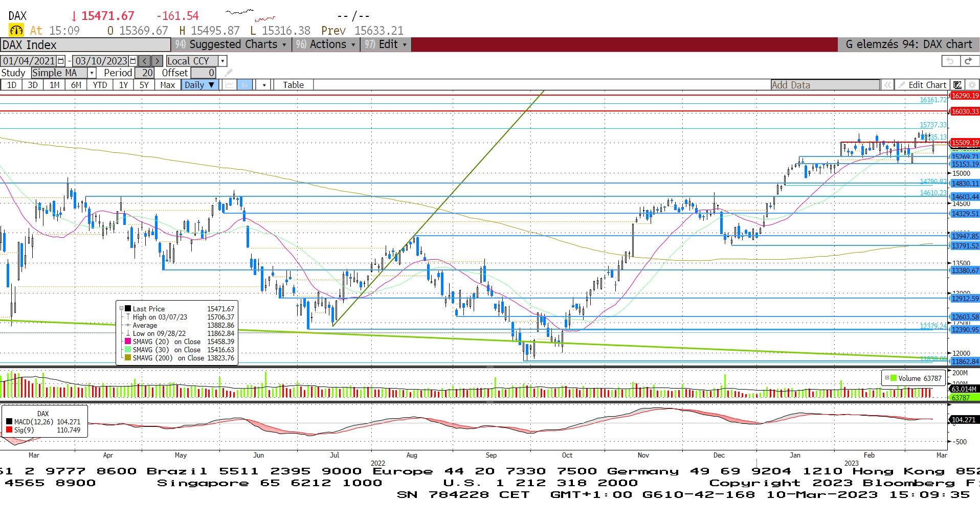
Task: Switch to the Table view
Action: (x=293, y=85)
